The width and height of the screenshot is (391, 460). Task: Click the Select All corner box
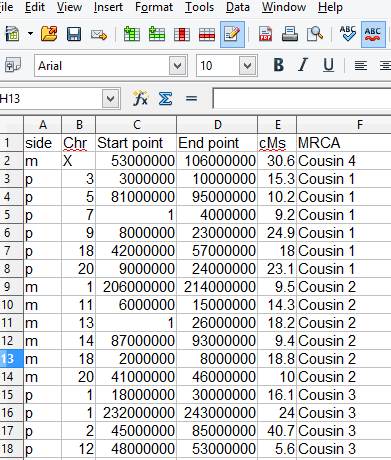12,125
